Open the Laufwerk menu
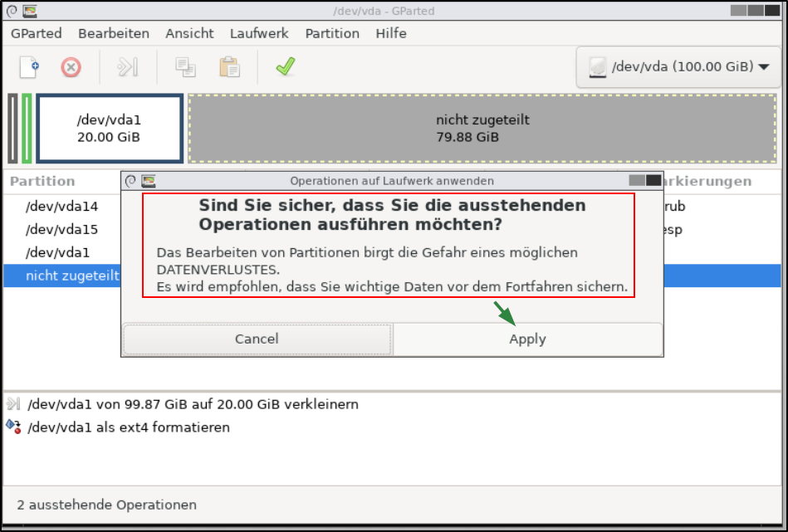 pos(258,33)
